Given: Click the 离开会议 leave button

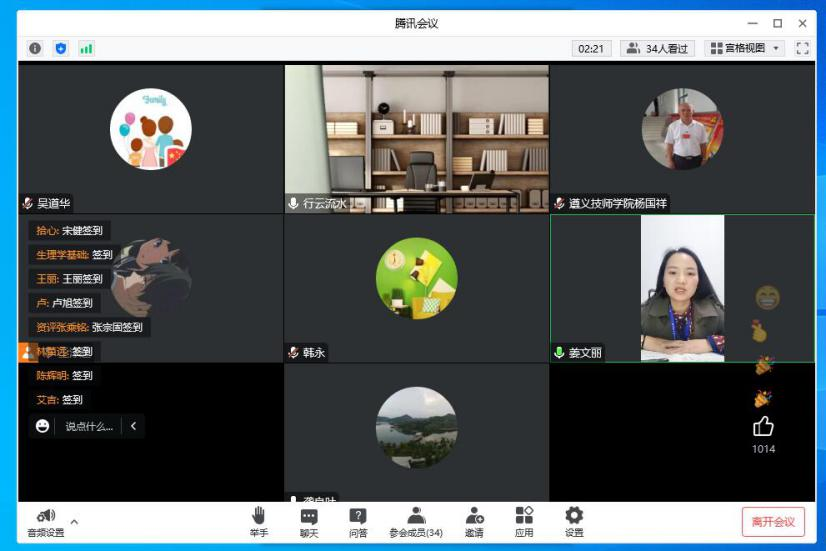Looking at the screenshot, I should 773,522.
